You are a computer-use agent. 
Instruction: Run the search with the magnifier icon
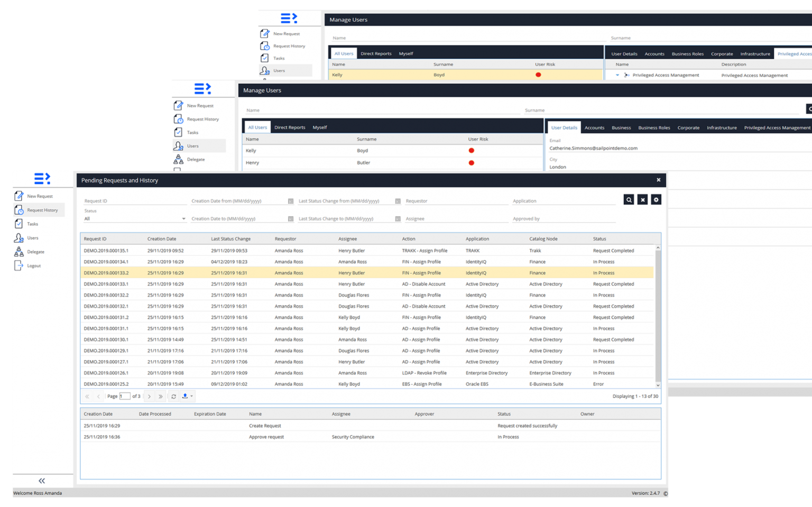point(629,199)
